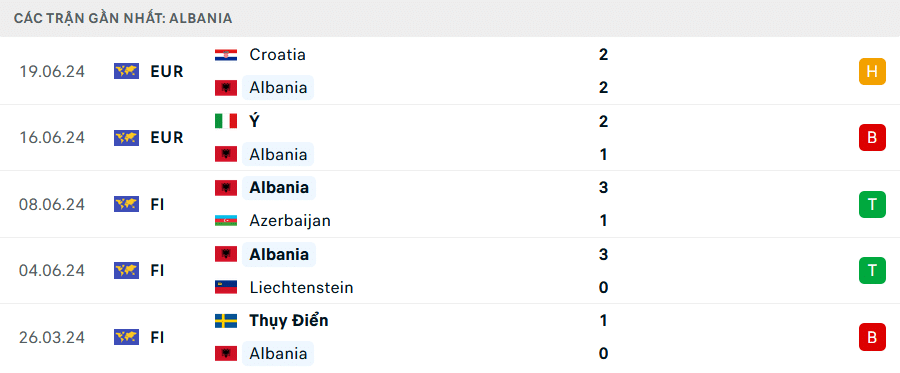Click the EUR competition label for 19.06.24
Viewport: 900px width, 373px height.
(x=167, y=72)
